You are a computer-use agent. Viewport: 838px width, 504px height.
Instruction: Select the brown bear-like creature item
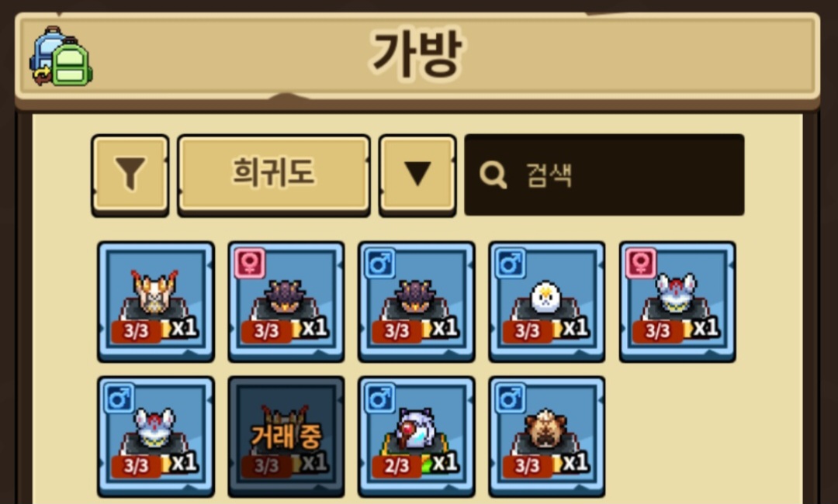click(547, 437)
